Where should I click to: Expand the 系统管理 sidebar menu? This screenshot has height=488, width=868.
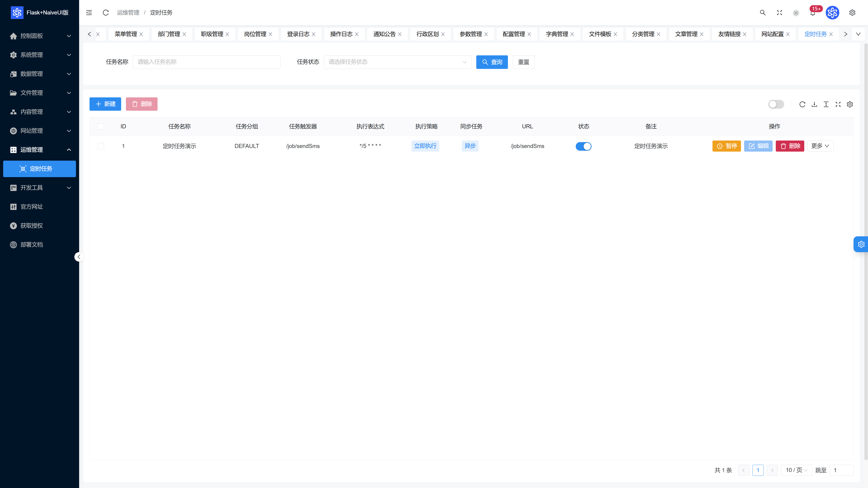[40, 55]
